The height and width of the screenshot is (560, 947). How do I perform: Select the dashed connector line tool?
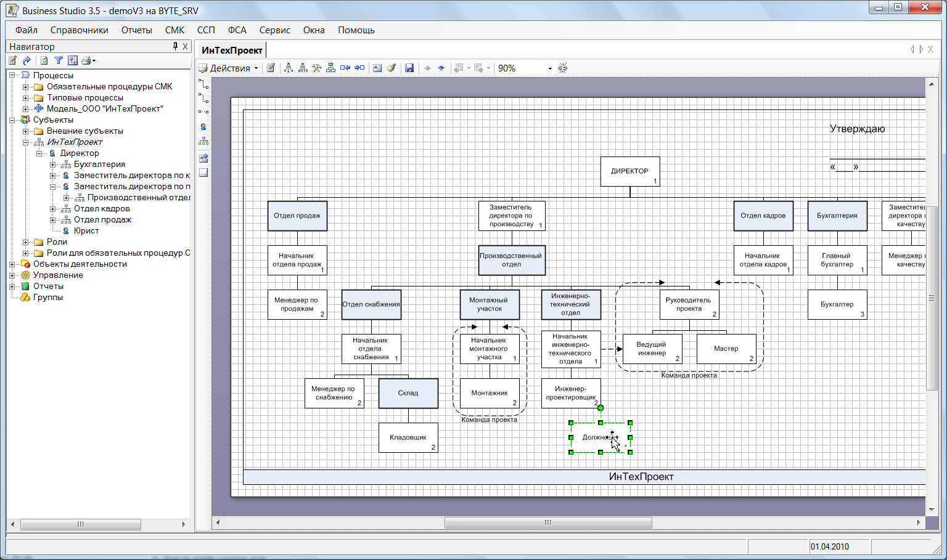tap(203, 112)
